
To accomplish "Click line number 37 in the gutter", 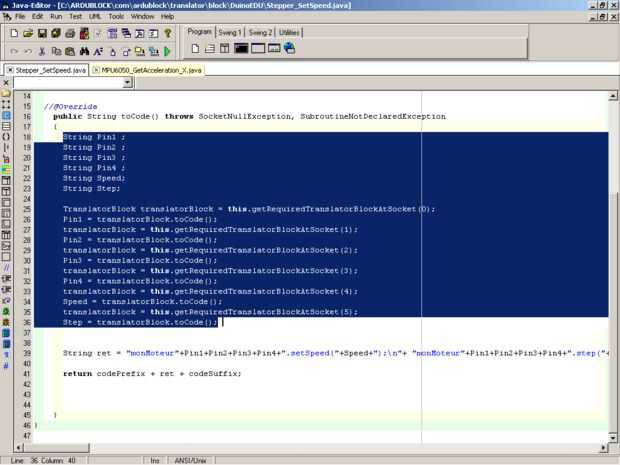I will (x=26, y=333).
